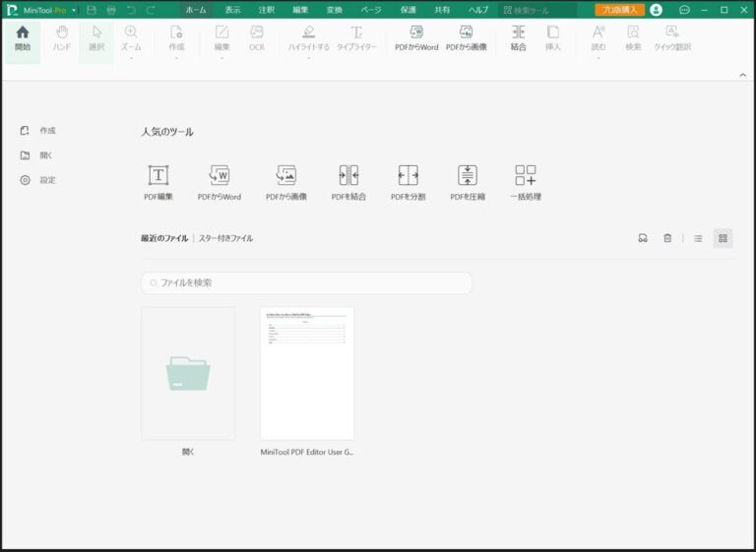The height and width of the screenshot is (552, 756).
Task: Switch to list view layout
Action: tap(698, 238)
